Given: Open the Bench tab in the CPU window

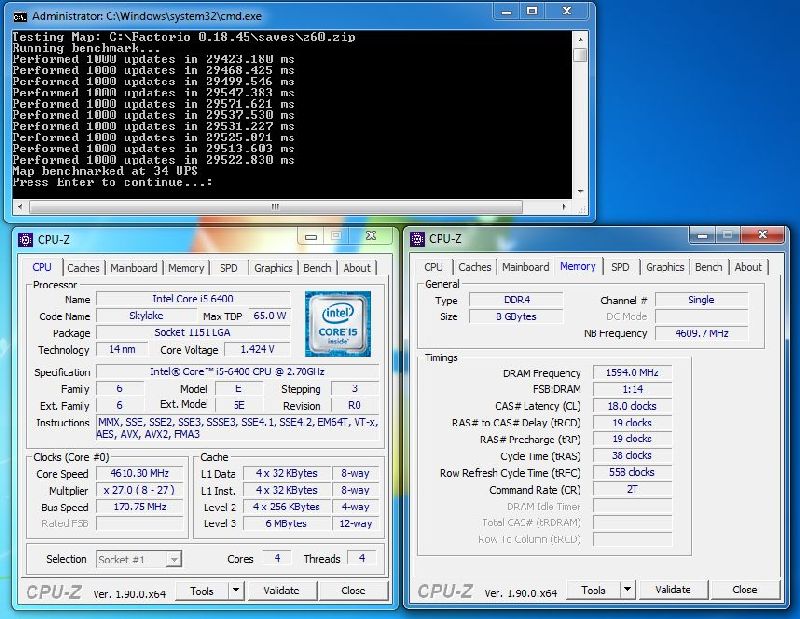Looking at the screenshot, I should (317, 268).
